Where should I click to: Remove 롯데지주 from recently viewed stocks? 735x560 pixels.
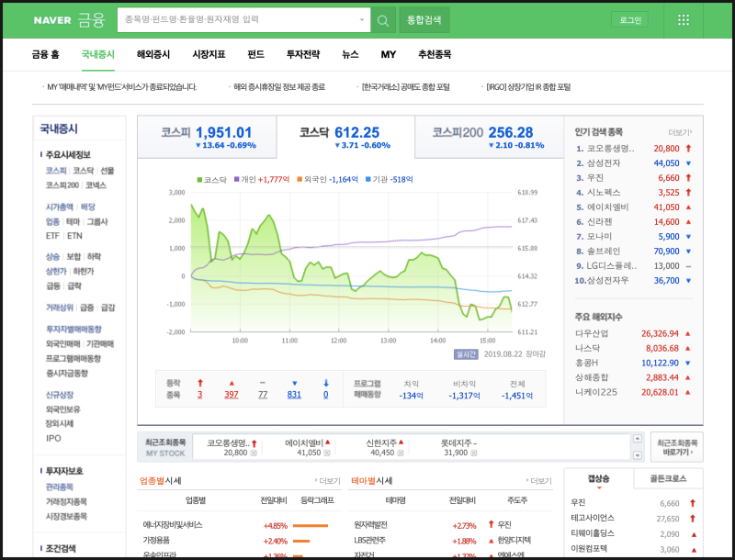pos(473,453)
